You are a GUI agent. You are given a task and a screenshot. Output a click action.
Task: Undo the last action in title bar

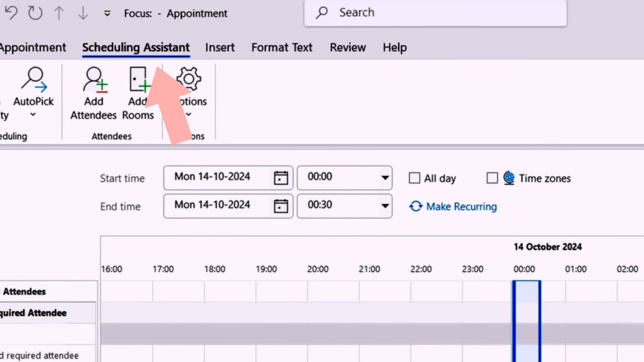[x=11, y=13]
